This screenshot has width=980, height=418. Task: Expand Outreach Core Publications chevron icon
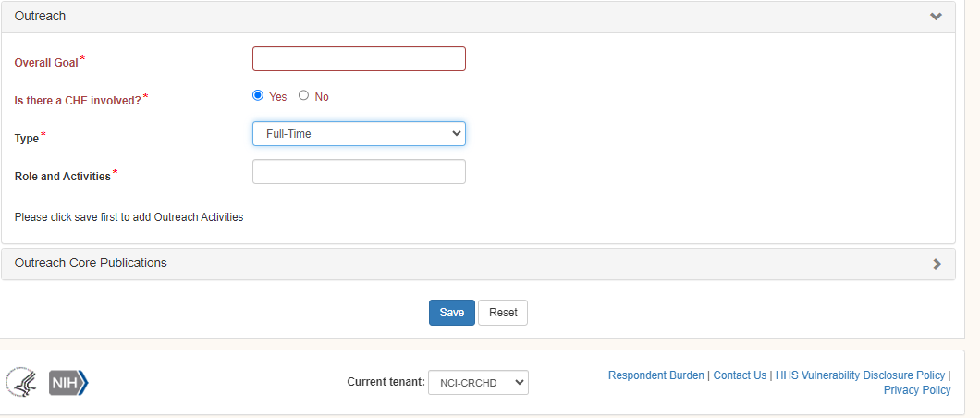(937, 264)
